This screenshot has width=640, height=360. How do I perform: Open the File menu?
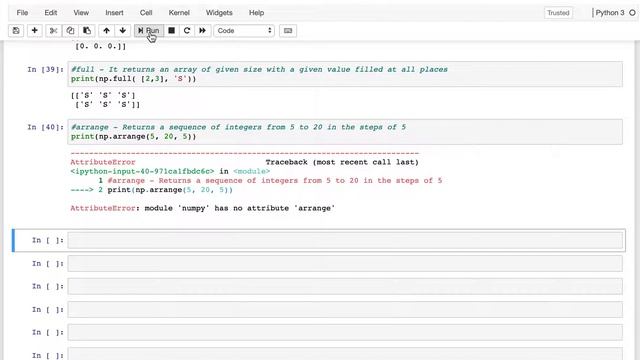click(22, 13)
